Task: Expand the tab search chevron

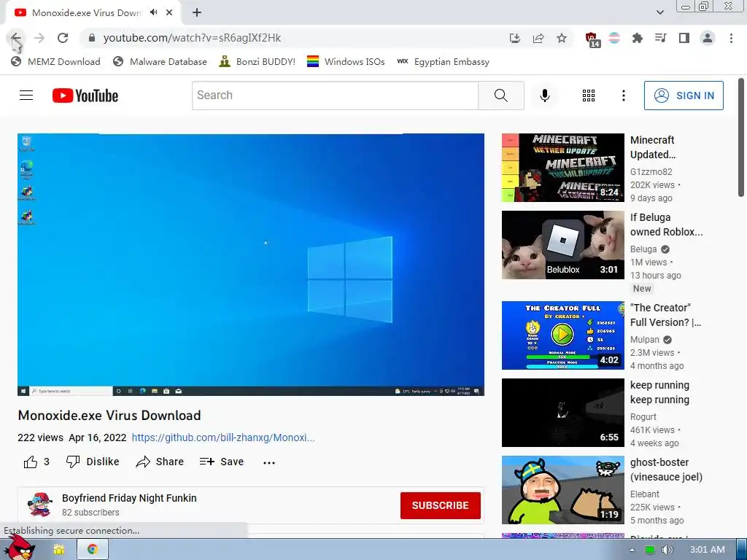Action: click(659, 12)
